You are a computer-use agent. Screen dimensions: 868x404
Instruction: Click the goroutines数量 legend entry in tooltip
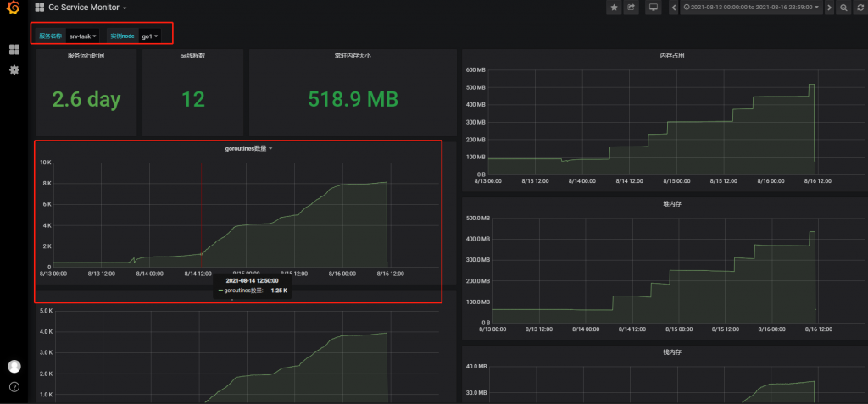pyautogui.click(x=241, y=290)
